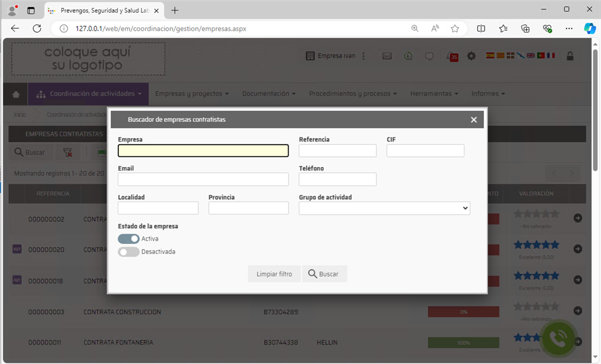Click the chat bubble icon in header
The height and width of the screenshot is (364, 601).
click(x=429, y=56)
